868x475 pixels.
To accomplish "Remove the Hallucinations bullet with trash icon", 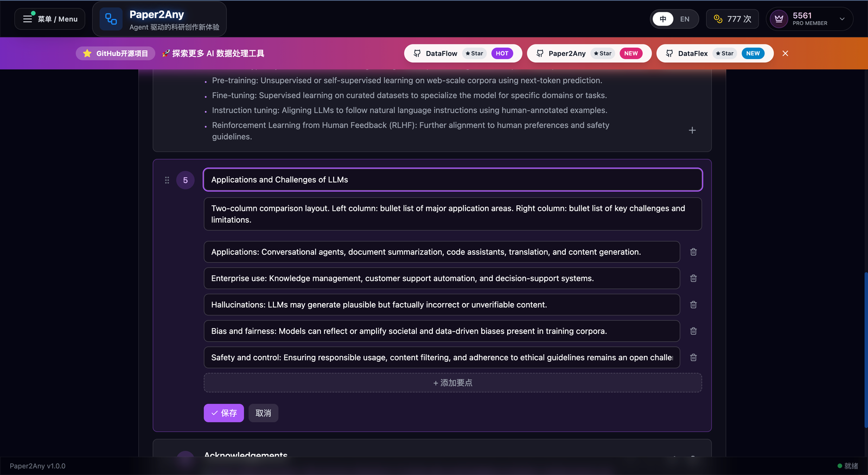I will pyautogui.click(x=693, y=305).
